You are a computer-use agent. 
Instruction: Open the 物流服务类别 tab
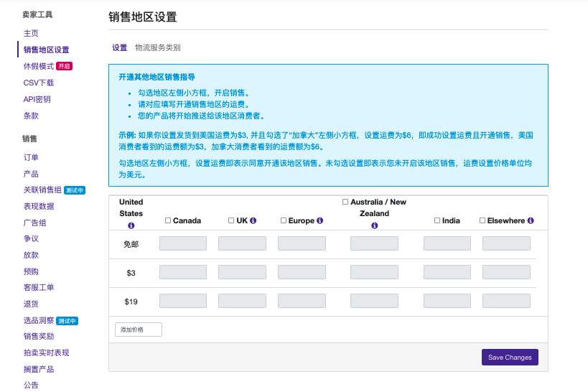158,47
